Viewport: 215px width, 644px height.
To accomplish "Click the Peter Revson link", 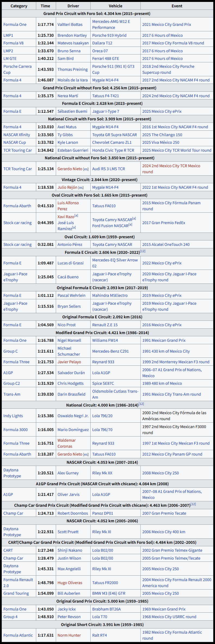I will (x=69, y=617).
